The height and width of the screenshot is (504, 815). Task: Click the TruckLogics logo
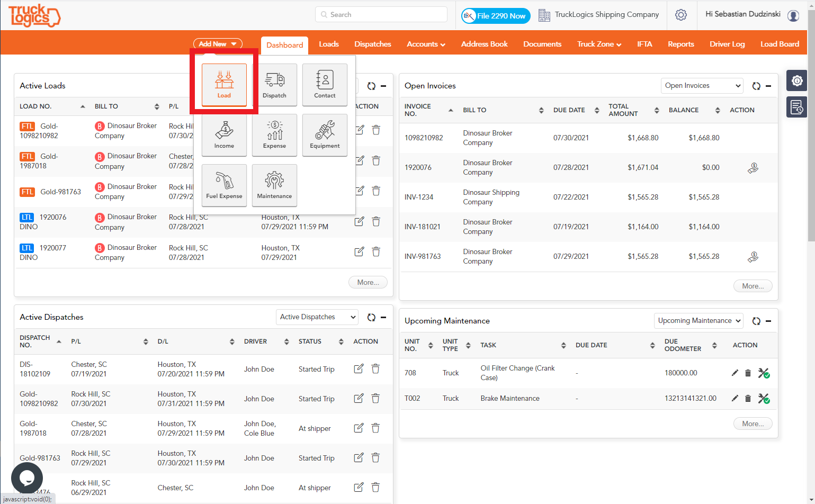pos(34,16)
